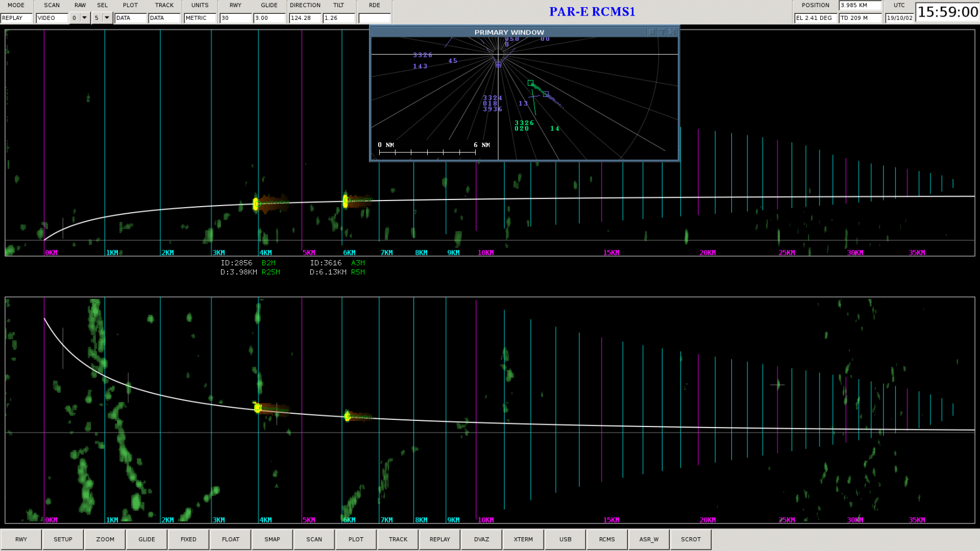Click purple label 3326 143 in PRIMARY WINDOW
The width and height of the screenshot is (980, 551).
(423, 61)
